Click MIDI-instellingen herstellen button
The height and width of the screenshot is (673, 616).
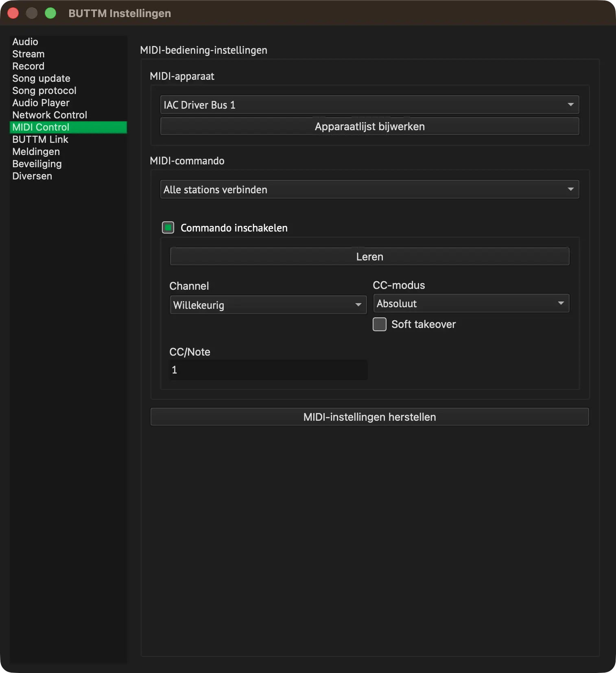(x=369, y=417)
